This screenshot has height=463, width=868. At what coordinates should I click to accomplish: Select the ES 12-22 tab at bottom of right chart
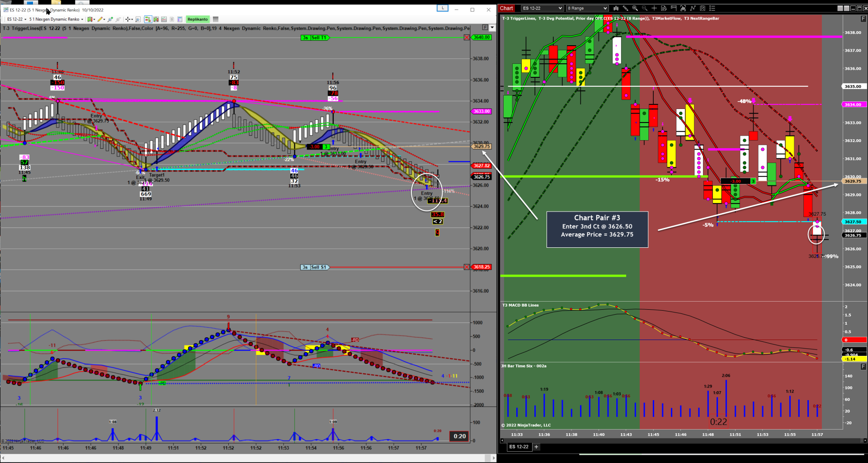tap(519, 447)
